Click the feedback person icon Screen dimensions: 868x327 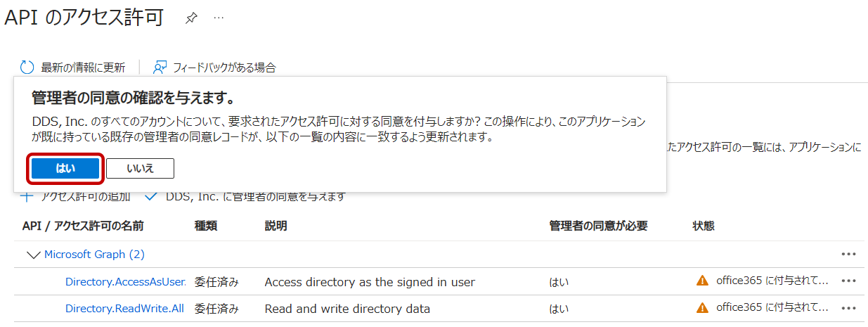pos(160,68)
